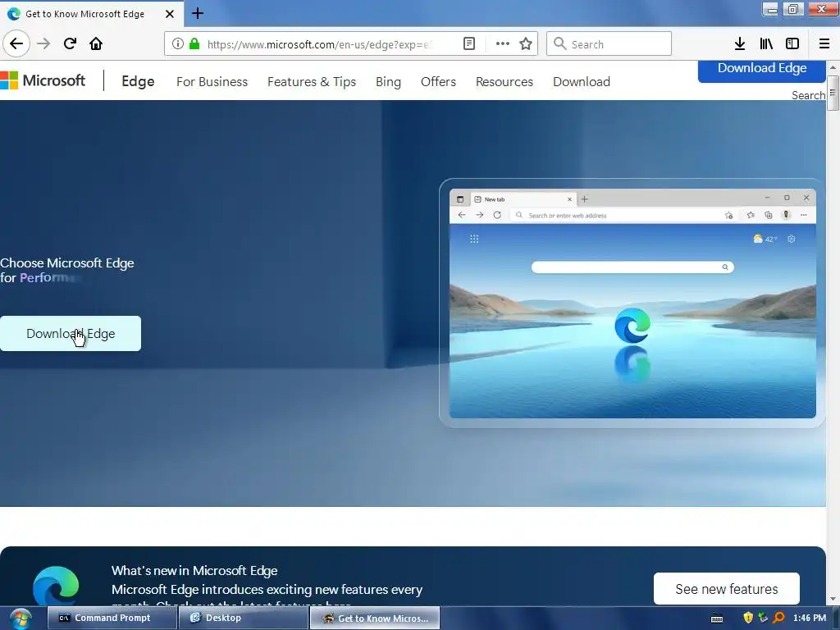The height and width of the screenshot is (630, 840).
Task: Toggle reader view in address bar
Action: [469, 44]
